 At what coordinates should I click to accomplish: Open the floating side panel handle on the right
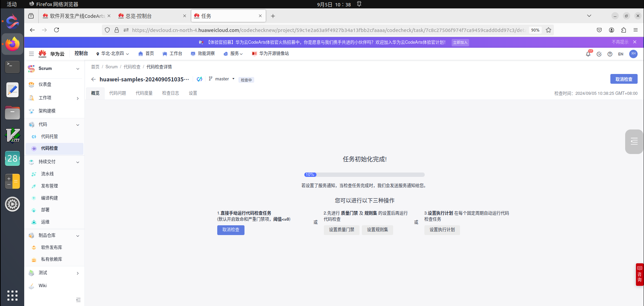click(x=634, y=142)
